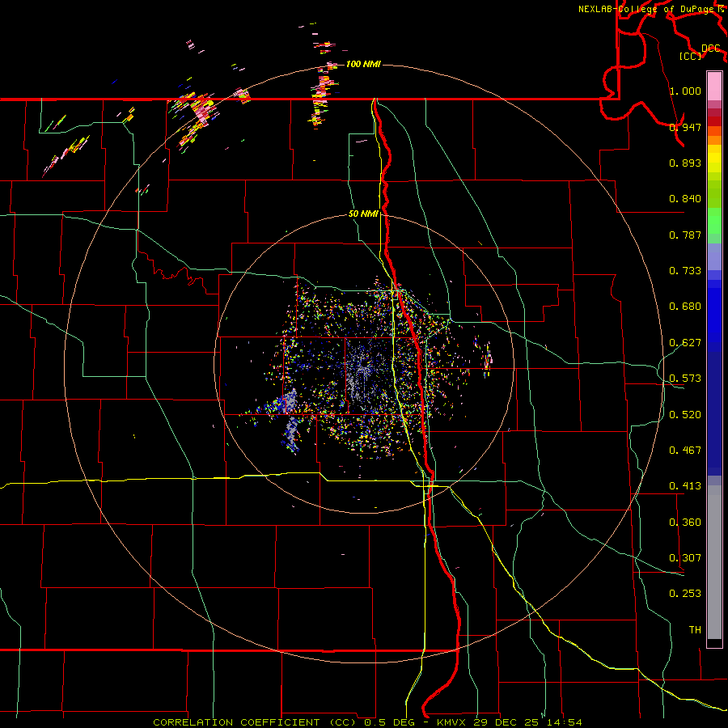Click the DCC label above the color scale

[710, 49]
